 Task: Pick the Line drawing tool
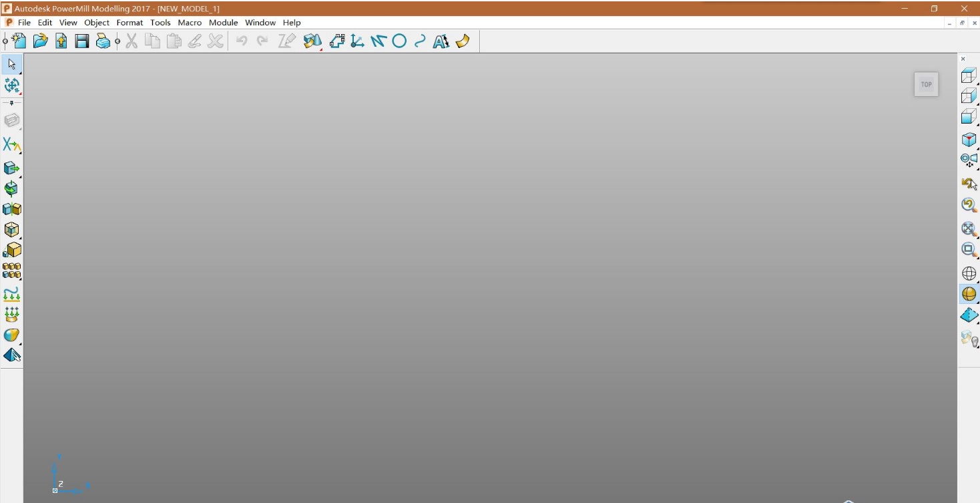point(379,41)
